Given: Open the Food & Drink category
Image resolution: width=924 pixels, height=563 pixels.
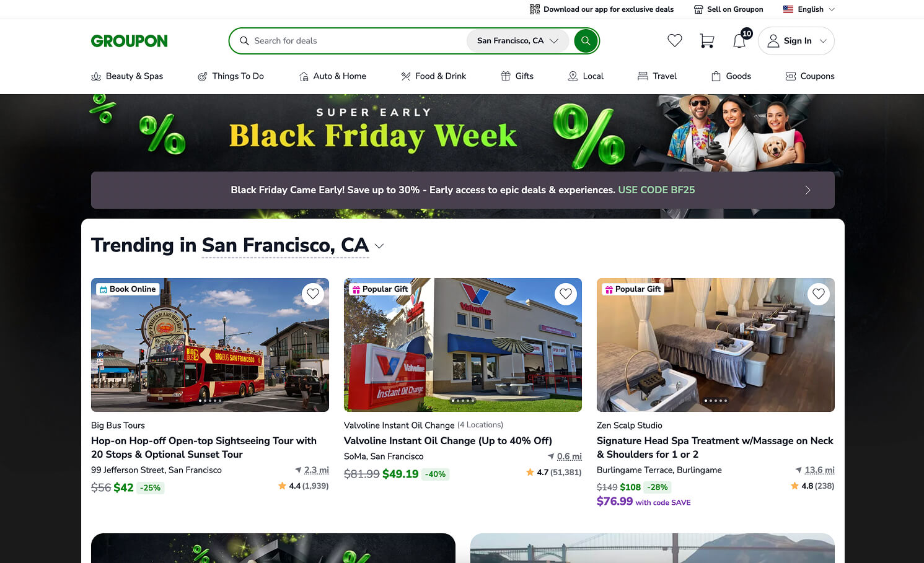Looking at the screenshot, I should coord(434,76).
